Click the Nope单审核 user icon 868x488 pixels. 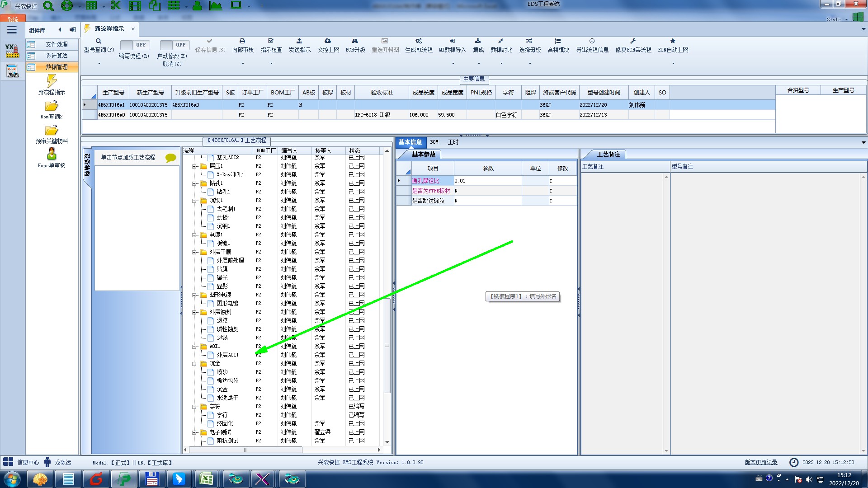tap(52, 155)
